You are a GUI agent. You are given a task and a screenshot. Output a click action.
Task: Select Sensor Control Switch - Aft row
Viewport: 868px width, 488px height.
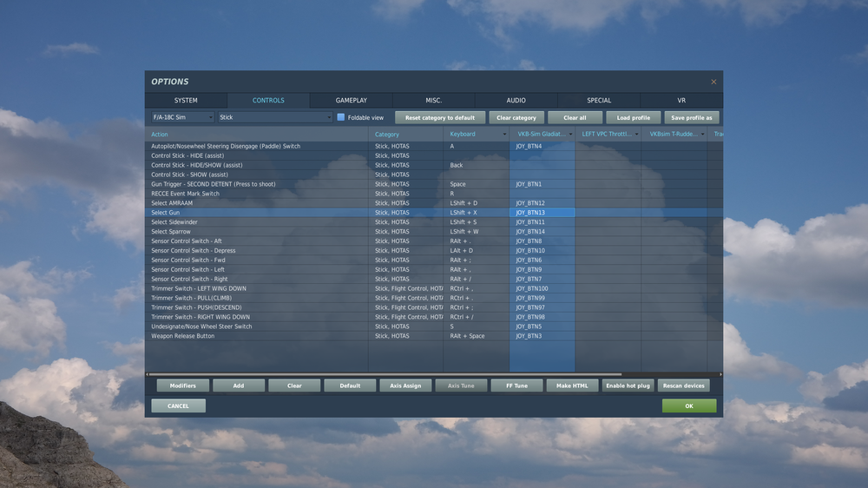[434, 241]
